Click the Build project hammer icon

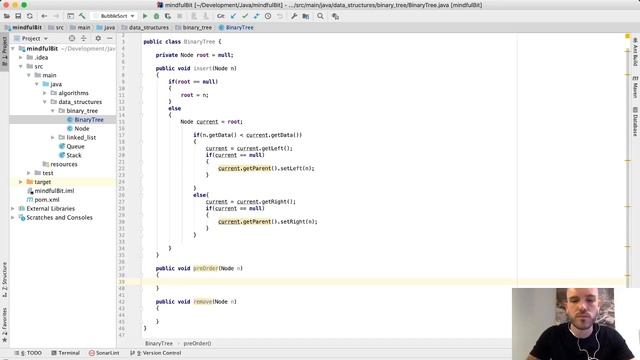point(82,16)
